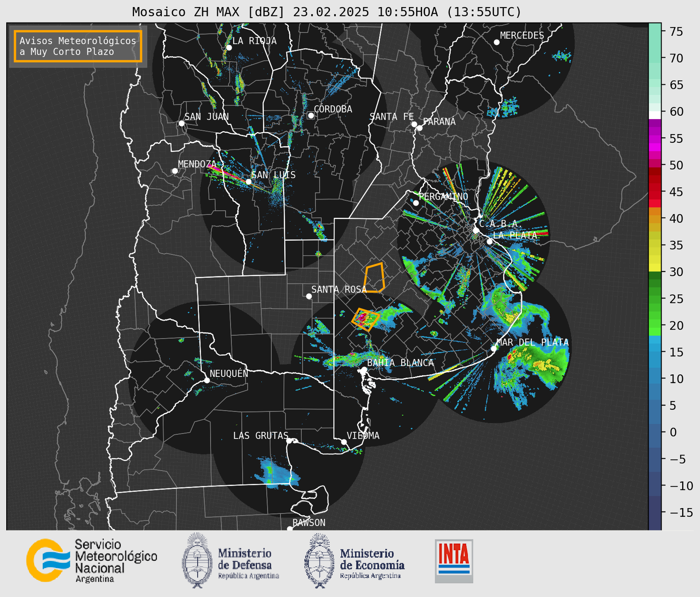Click the Ministerio de Defensa coat of arms
700x597 pixels.
[x=197, y=560]
